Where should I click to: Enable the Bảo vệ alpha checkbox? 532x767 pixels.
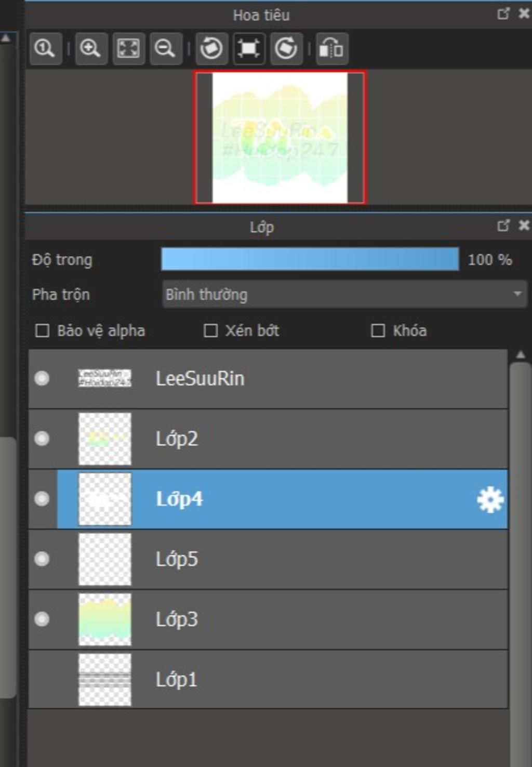[42, 331]
